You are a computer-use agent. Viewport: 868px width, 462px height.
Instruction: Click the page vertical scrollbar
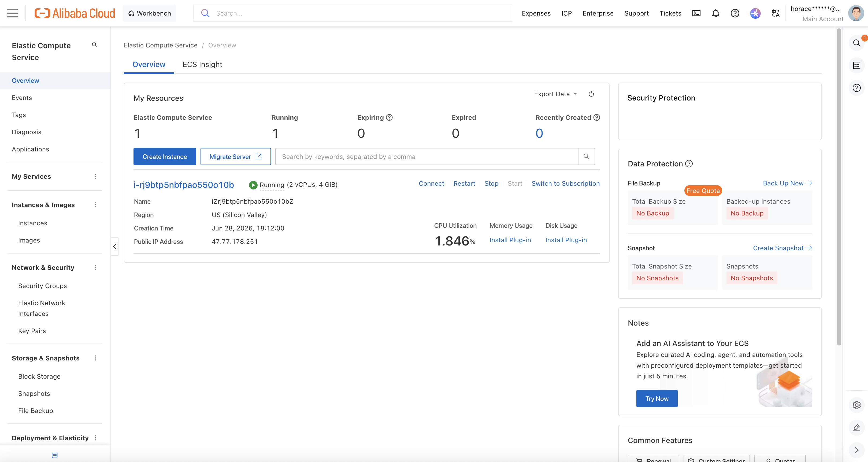click(x=839, y=187)
